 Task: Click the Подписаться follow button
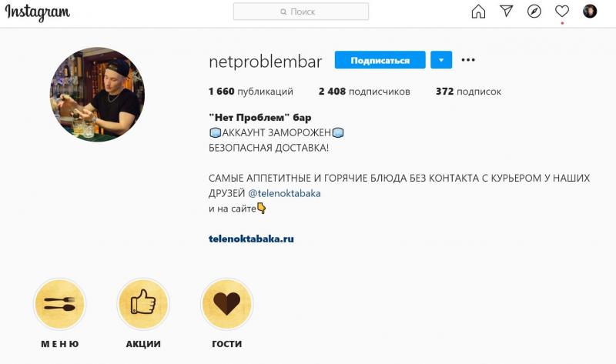[380, 60]
